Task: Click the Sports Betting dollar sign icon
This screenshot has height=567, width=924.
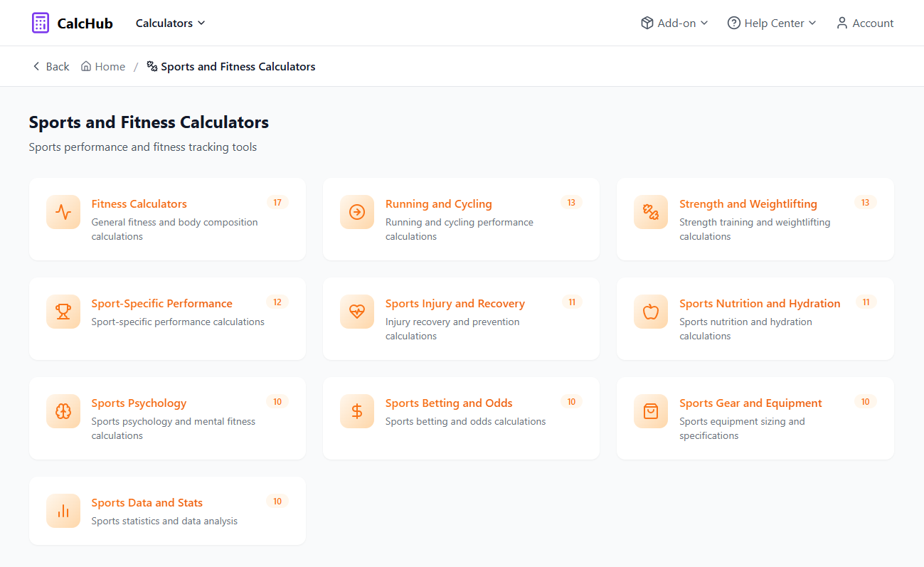Action: coord(357,411)
